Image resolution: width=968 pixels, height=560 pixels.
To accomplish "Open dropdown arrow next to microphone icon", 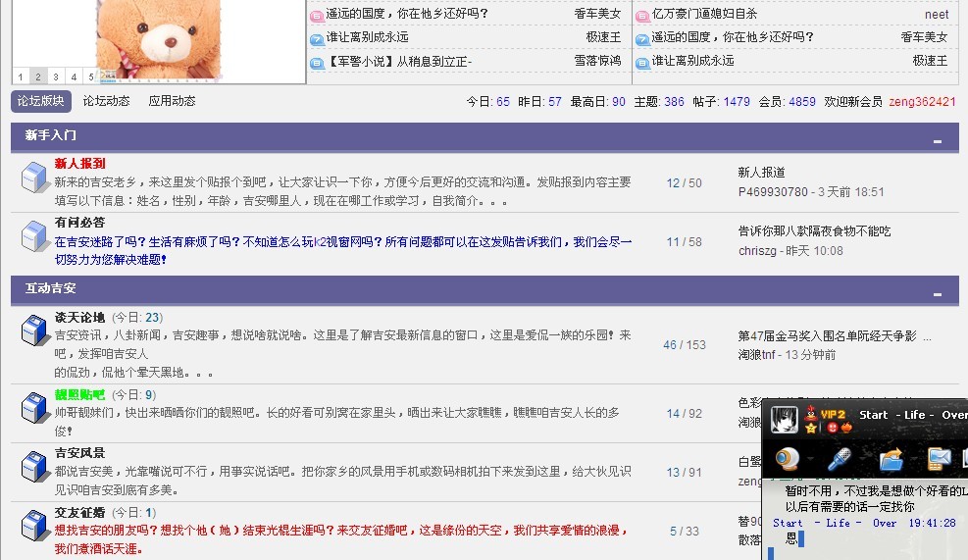I will click(860, 460).
